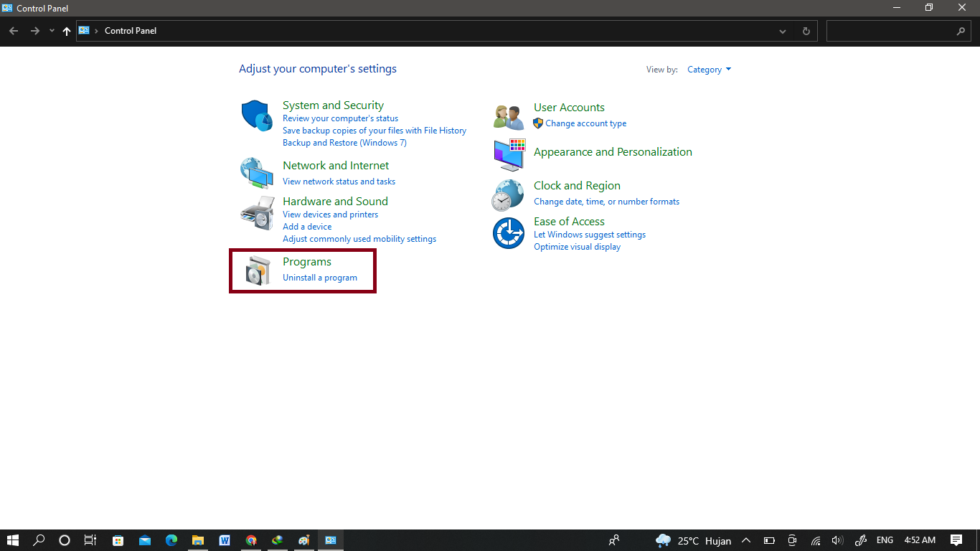Open User Accounts category heading
This screenshot has height=551, width=980.
569,108
